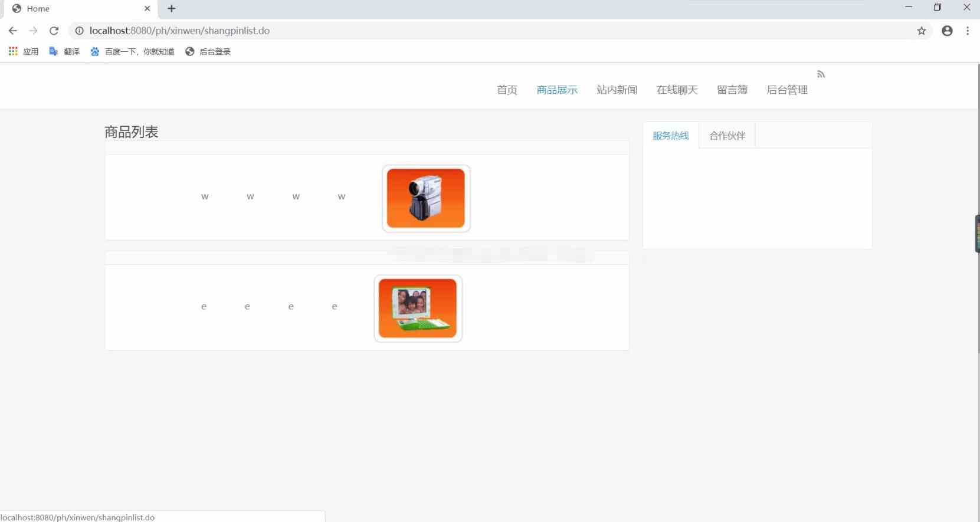Open the Chrome three-dot menu

pos(968,31)
